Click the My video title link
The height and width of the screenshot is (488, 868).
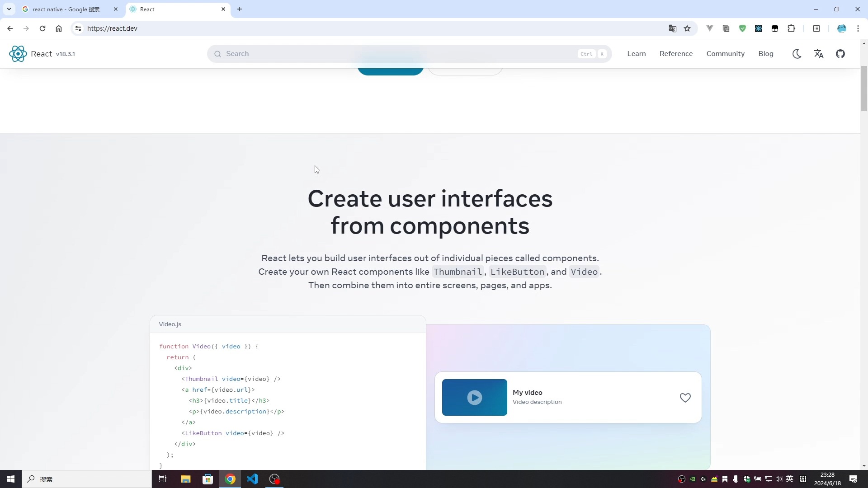pos(528,393)
